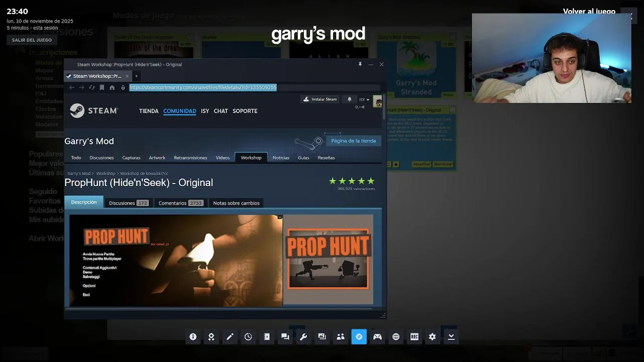Tick the Garry's Mod Stranded addon checkbox

[x=452, y=37]
